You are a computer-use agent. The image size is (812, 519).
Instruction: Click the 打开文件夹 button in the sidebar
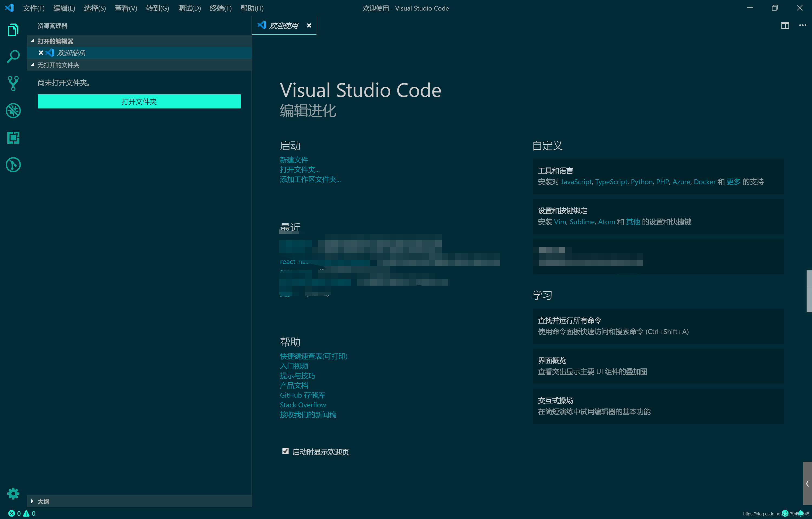click(x=139, y=101)
